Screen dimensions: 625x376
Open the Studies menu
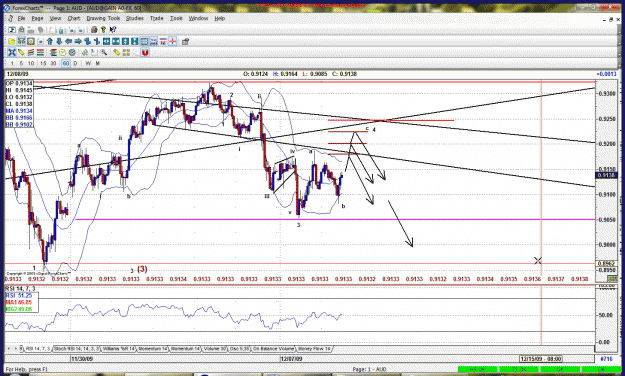[134, 18]
